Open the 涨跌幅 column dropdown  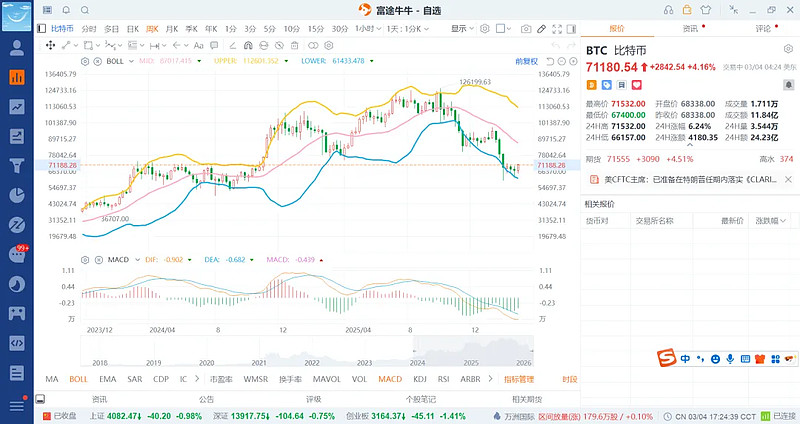[x=770, y=221]
